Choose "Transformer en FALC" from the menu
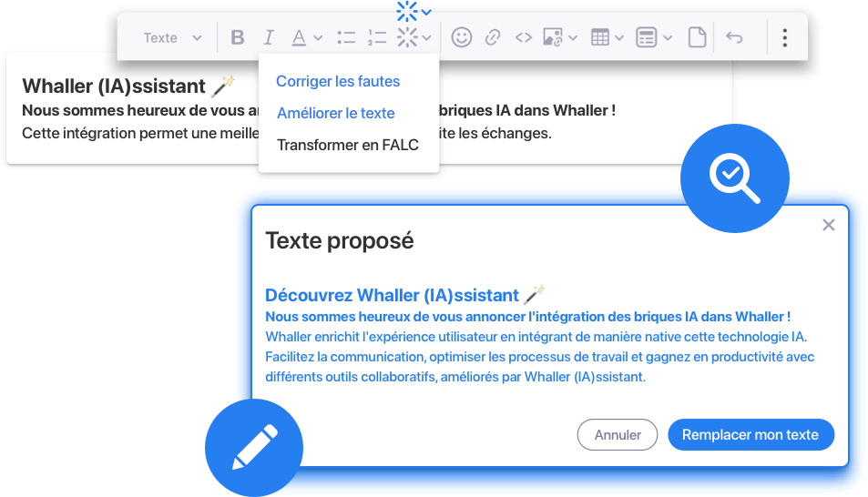 pos(348,145)
